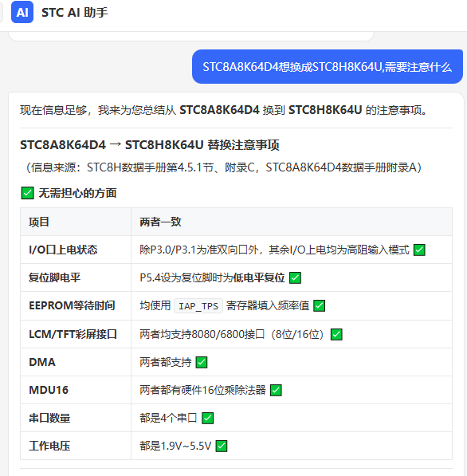Click the EEPROM等待时间 row label
The height and width of the screenshot is (476, 467).
click(x=72, y=305)
